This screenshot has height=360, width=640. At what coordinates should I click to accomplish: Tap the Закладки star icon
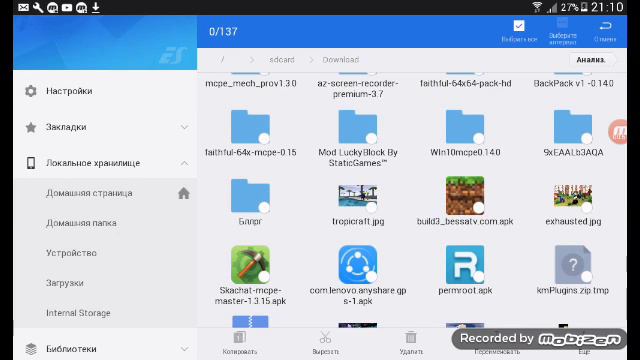(31, 127)
